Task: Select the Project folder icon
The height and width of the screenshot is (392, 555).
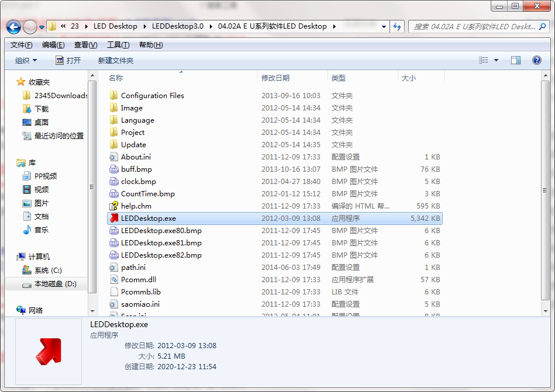Action: (x=113, y=132)
